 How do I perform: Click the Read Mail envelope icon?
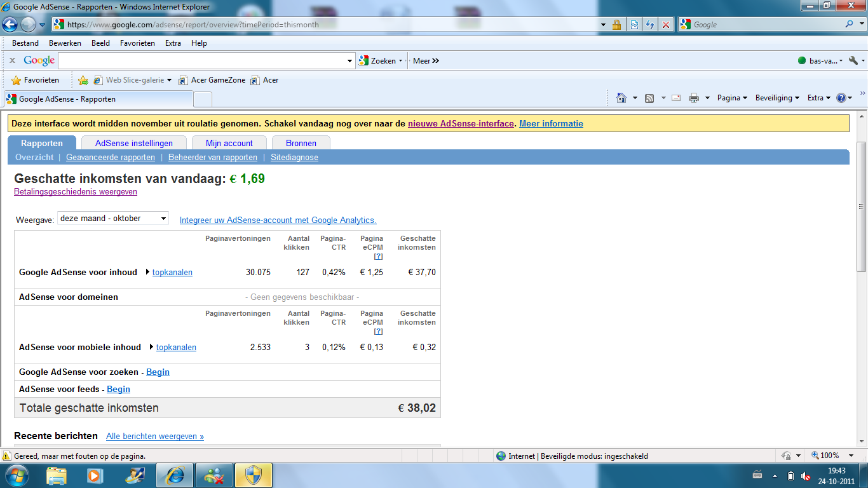click(676, 98)
